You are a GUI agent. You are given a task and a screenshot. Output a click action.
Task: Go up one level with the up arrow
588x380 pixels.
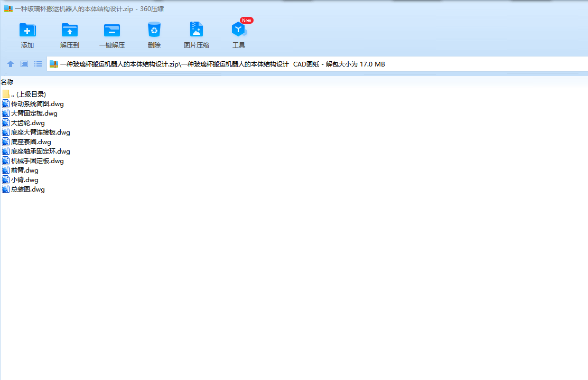click(11, 64)
